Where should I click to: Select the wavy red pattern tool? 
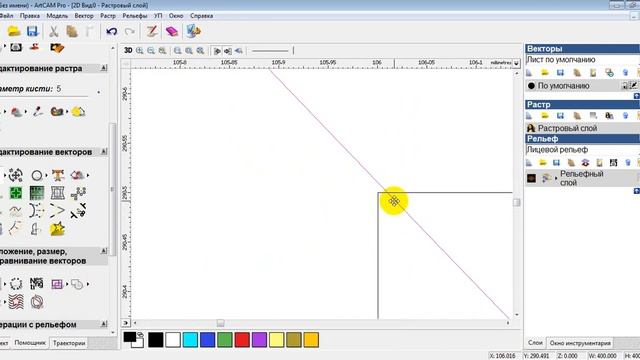[x=16, y=302]
